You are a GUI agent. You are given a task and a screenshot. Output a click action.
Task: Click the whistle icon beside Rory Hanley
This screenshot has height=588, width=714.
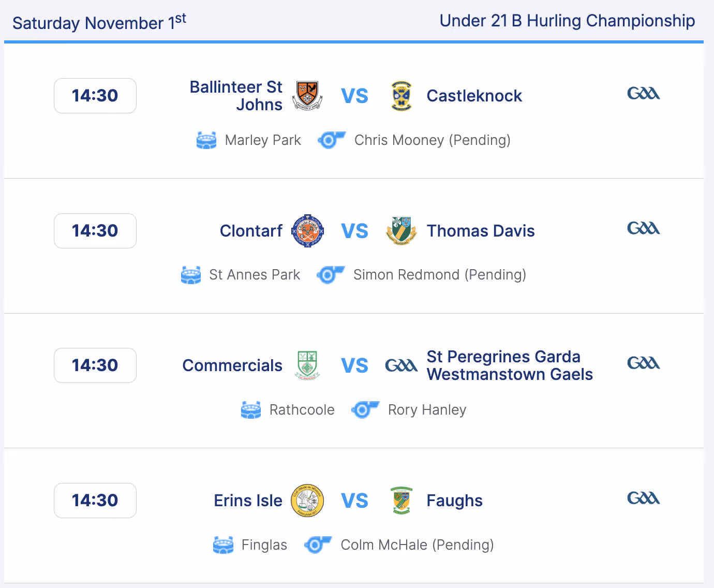coord(365,410)
